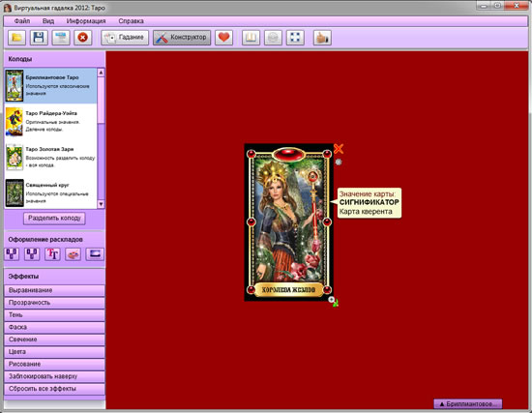The width and height of the screenshot is (532, 413).
Task: Click the thumbs-up toolbar icon
Action: point(322,38)
